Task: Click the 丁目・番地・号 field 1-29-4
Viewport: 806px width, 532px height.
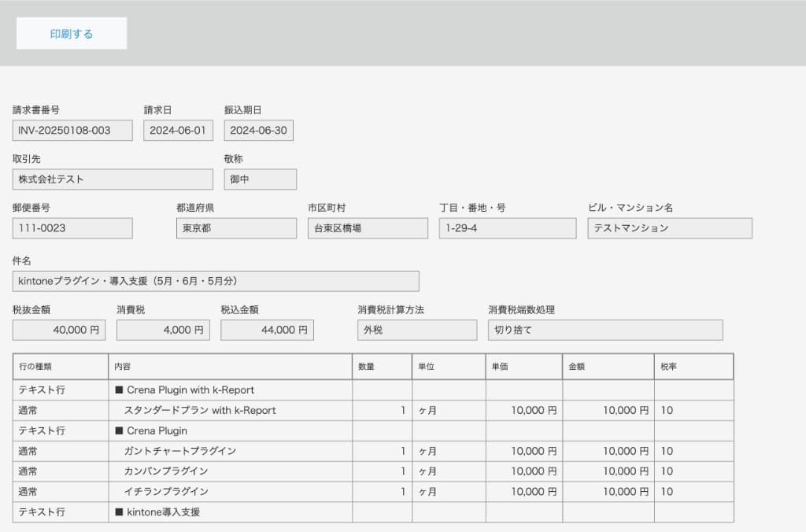Action: [508, 228]
